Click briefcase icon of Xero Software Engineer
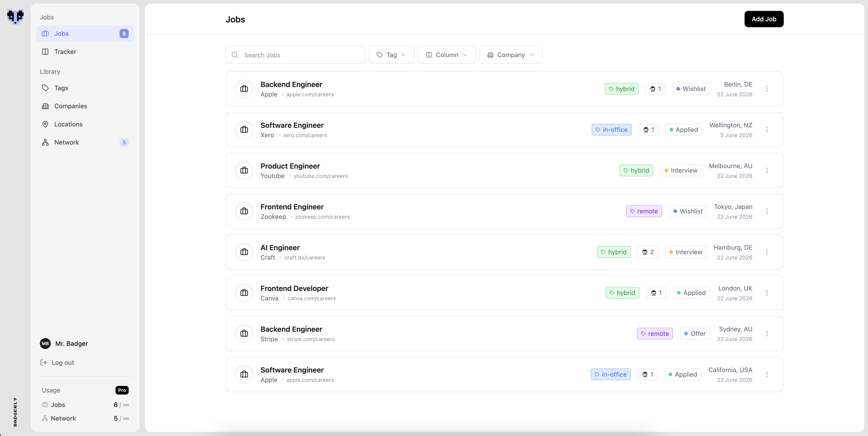 (244, 130)
